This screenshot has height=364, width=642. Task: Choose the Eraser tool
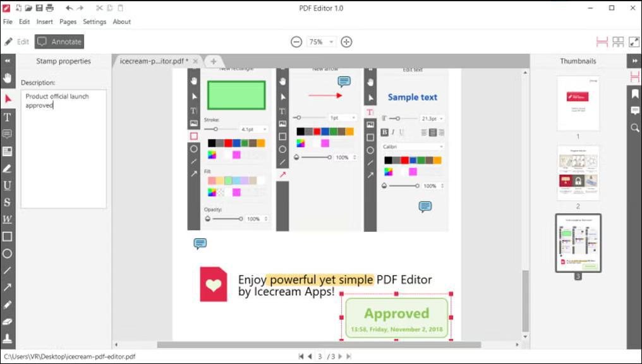click(x=8, y=322)
